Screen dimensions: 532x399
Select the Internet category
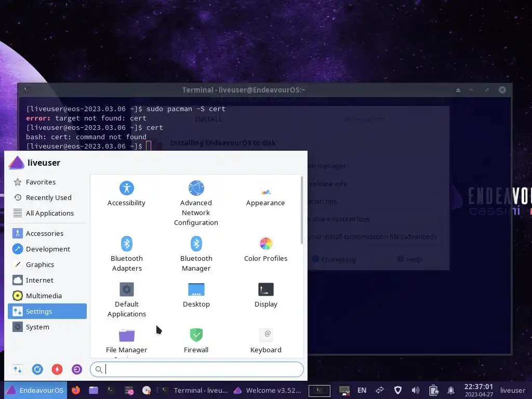(47, 280)
